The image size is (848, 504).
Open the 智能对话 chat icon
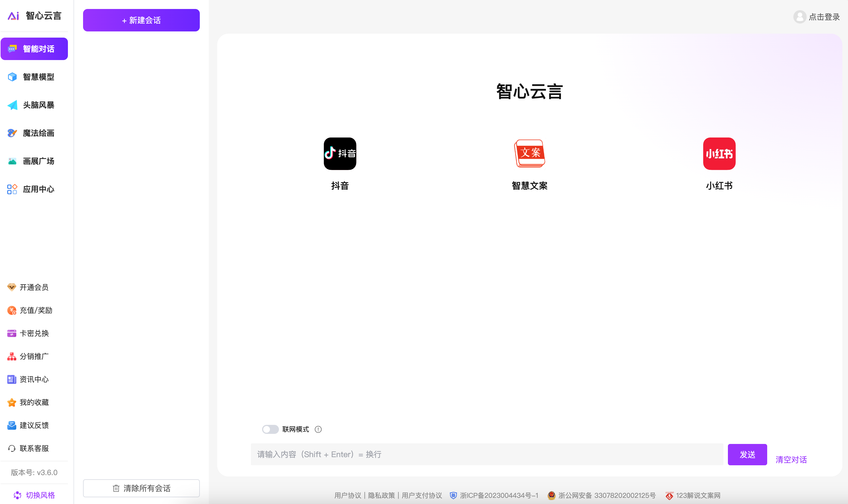click(x=12, y=49)
